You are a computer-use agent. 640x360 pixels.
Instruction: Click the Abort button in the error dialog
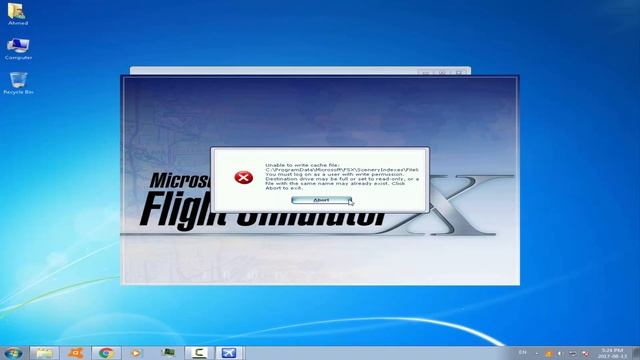321,200
